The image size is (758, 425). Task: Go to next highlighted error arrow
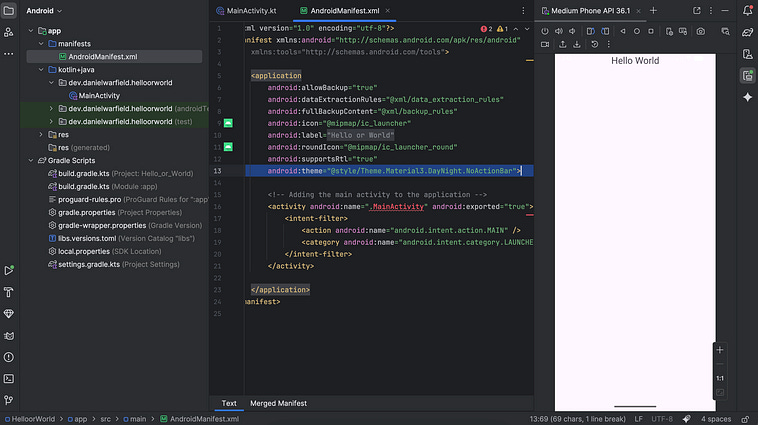527,29
